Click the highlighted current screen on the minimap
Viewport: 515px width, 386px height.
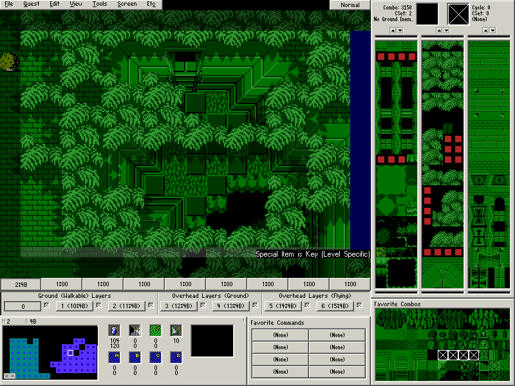pyautogui.click(x=70, y=353)
